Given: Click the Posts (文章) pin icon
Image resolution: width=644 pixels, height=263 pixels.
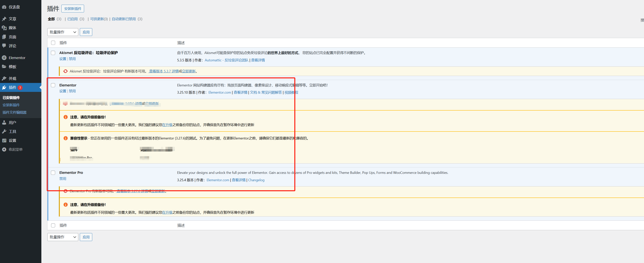Looking at the screenshot, I should point(4,19).
